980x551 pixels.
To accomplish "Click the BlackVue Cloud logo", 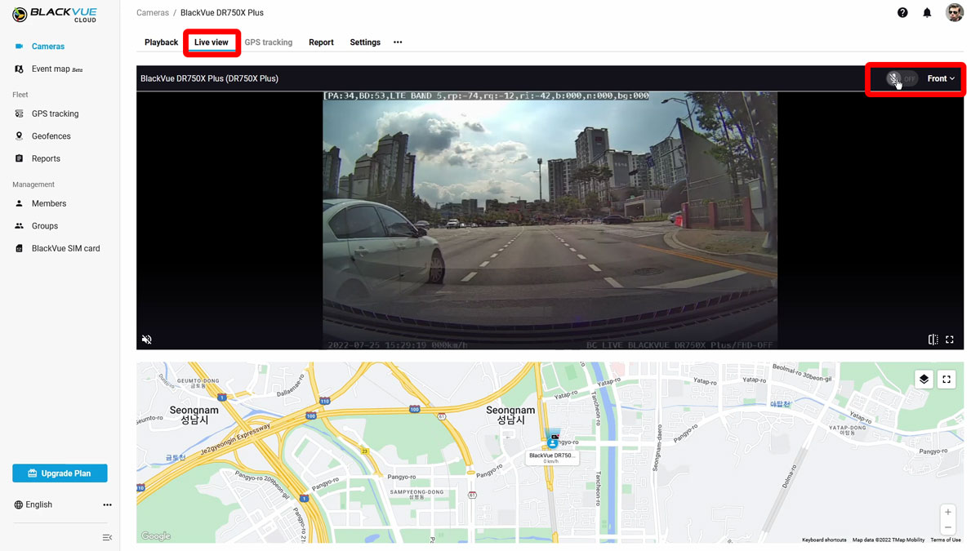I will click(x=55, y=14).
